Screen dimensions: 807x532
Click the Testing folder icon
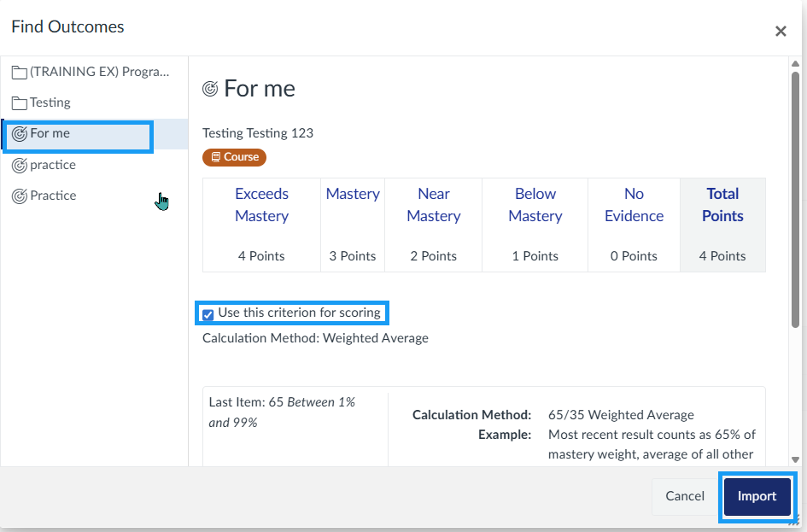[19, 103]
